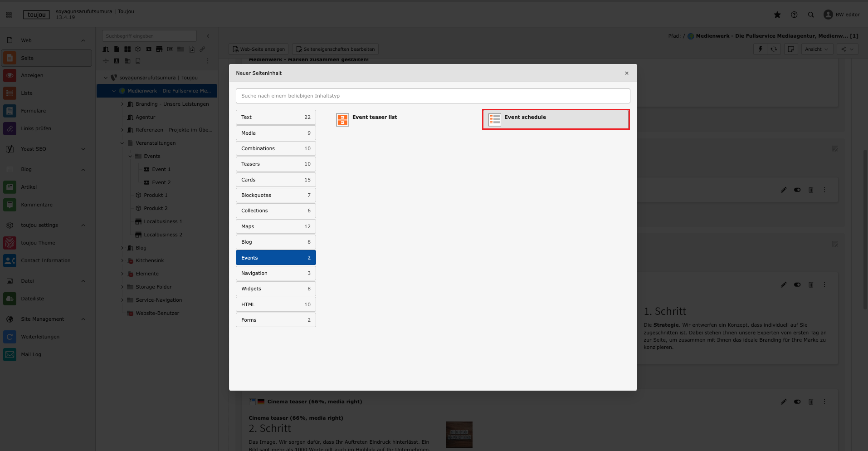Select the Event schedule content element
Screen dimensions: 868x451
click(556, 119)
